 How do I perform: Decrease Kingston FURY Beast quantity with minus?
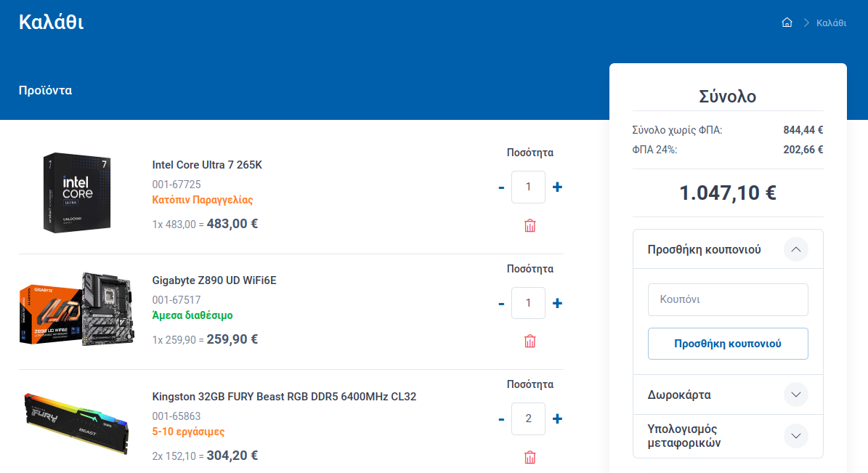pyautogui.click(x=501, y=419)
